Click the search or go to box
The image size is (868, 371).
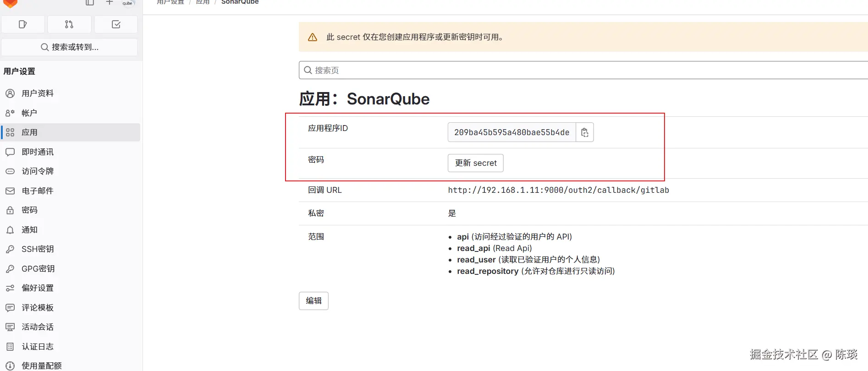70,47
